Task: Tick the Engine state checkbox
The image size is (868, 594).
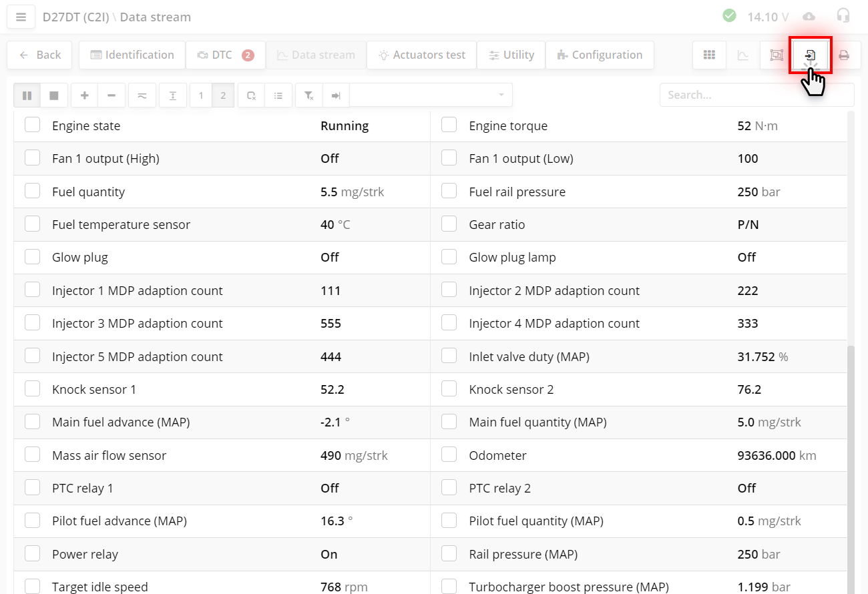Action: [x=33, y=125]
